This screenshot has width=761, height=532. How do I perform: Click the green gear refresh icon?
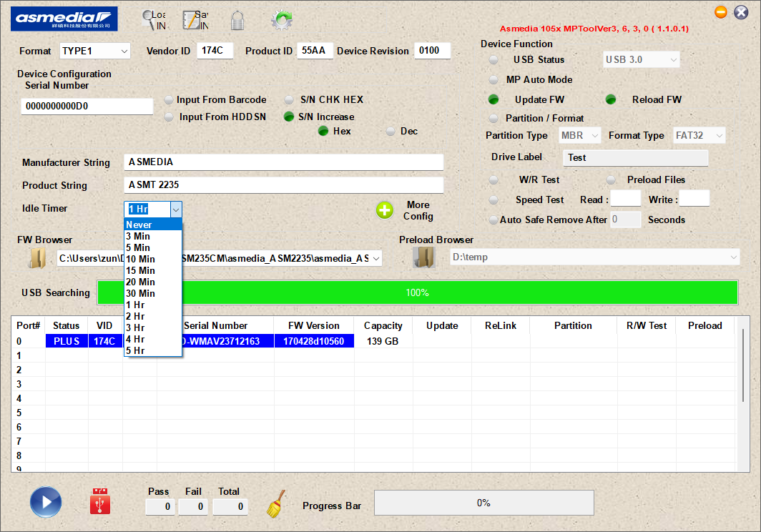point(281,20)
